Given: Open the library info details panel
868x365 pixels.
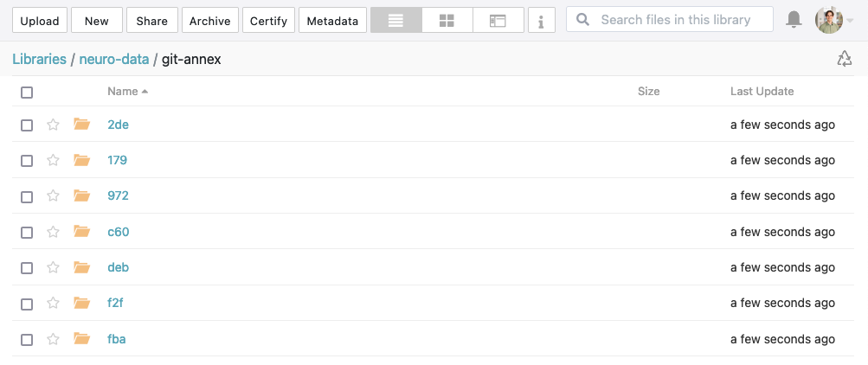Looking at the screenshot, I should (x=541, y=21).
